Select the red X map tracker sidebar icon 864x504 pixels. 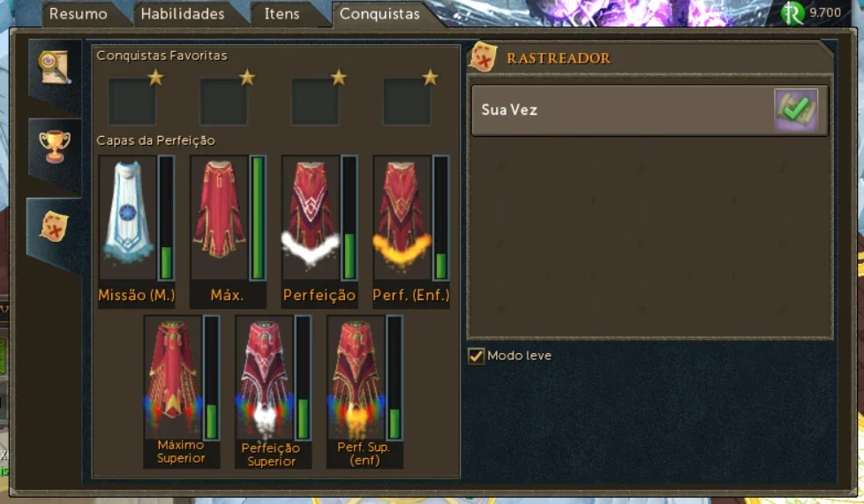pyautogui.click(x=54, y=226)
